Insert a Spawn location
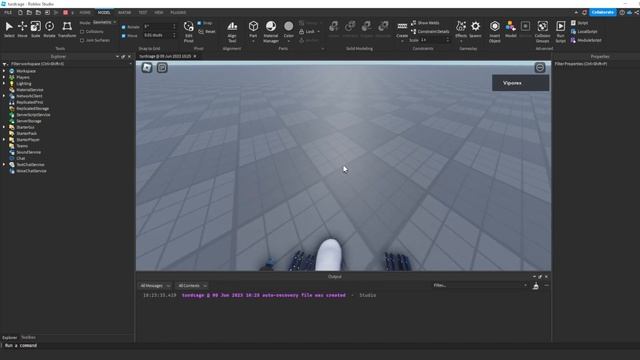The height and width of the screenshot is (360, 640). click(476, 29)
